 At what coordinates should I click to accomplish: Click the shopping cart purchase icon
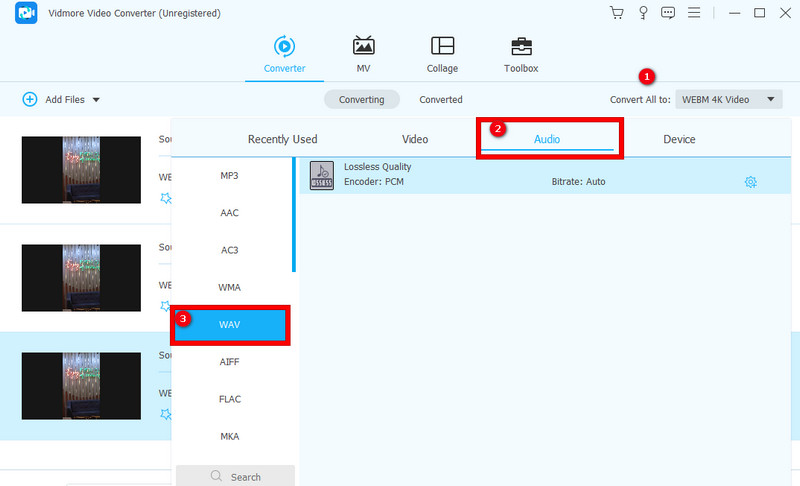[x=616, y=13]
